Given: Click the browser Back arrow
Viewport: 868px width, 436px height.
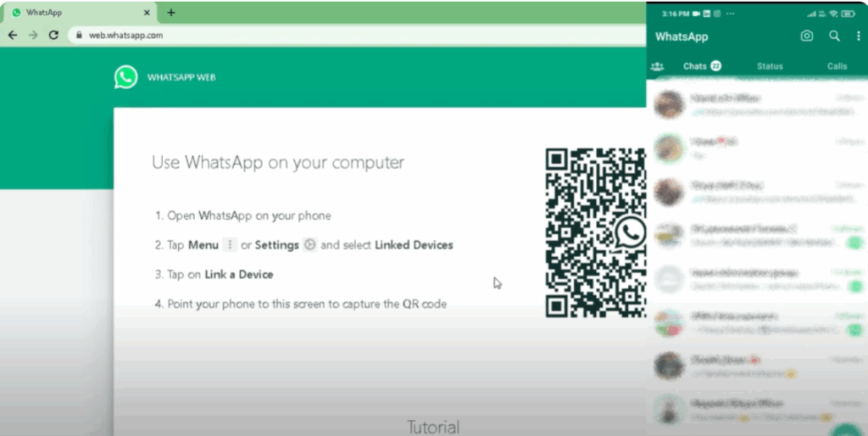Looking at the screenshot, I should [x=13, y=35].
